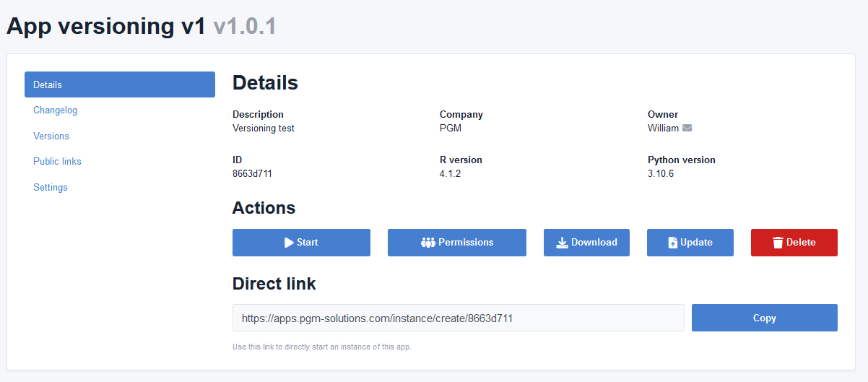Image resolution: width=868 pixels, height=382 pixels.
Task: Click the file upload icon on Update
Action: click(673, 243)
